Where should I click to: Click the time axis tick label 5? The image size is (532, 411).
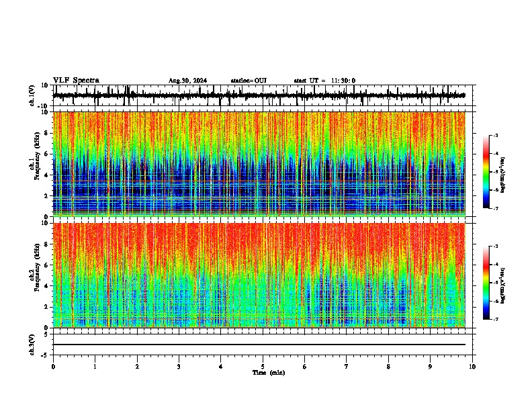[x=263, y=367]
